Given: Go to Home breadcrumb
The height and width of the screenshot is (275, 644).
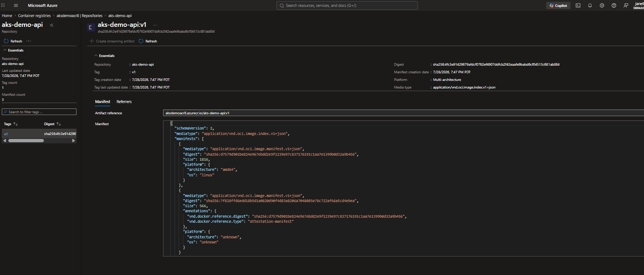Looking at the screenshot, I should tap(7, 16).
